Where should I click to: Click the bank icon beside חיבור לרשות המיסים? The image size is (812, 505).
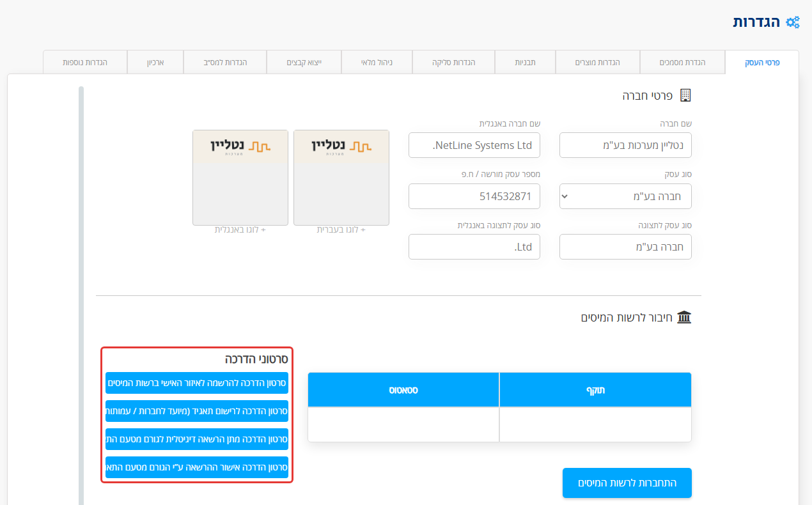pos(684,317)
